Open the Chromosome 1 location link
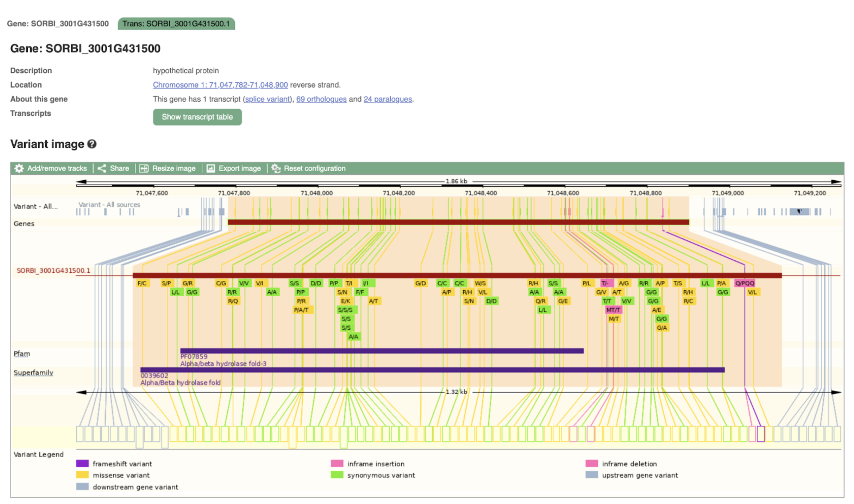Viewport: 854px width, 504px height. pos(220,85)
